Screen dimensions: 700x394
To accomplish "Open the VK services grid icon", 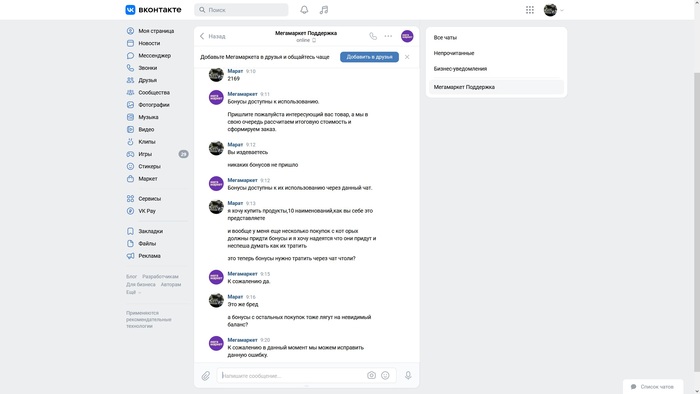I will point(530,10).
